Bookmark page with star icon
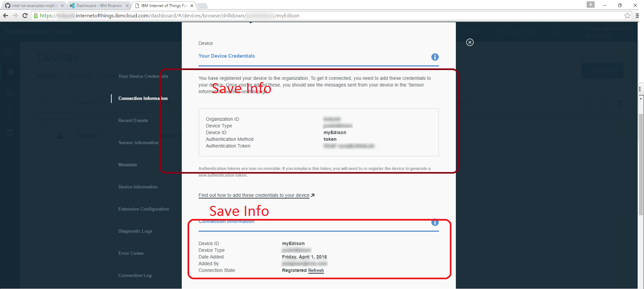 coord(627,16)
